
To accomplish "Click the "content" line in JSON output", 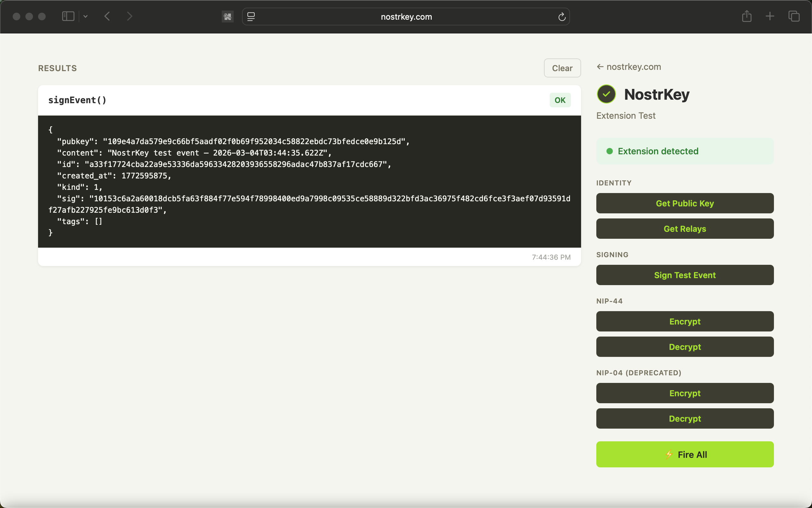I will point(194,153).
